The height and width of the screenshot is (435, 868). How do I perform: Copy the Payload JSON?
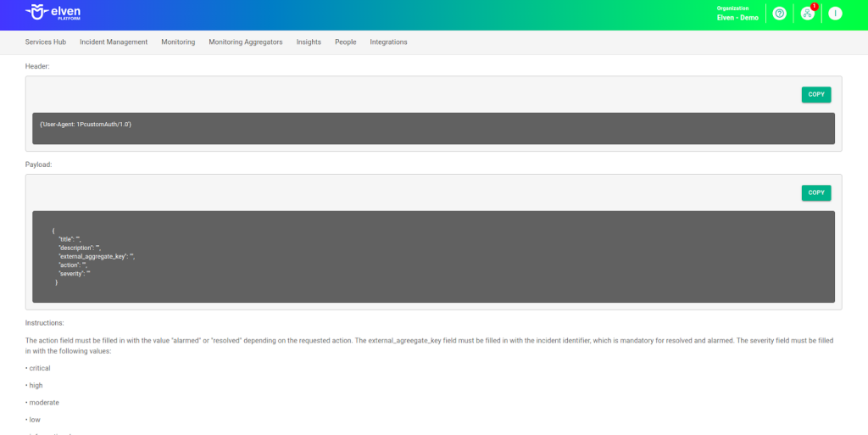815,192
